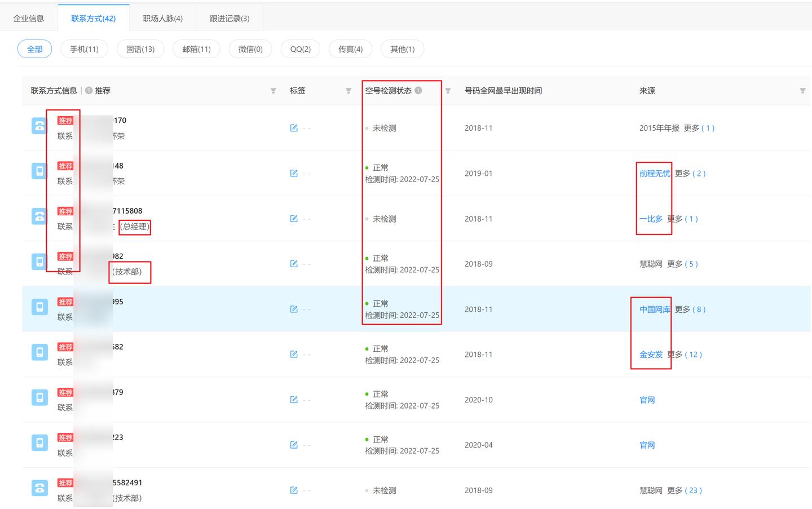Click the 中国网库 source link
Image resolution: width=812 pixels, height=509 pixels.
655,309
